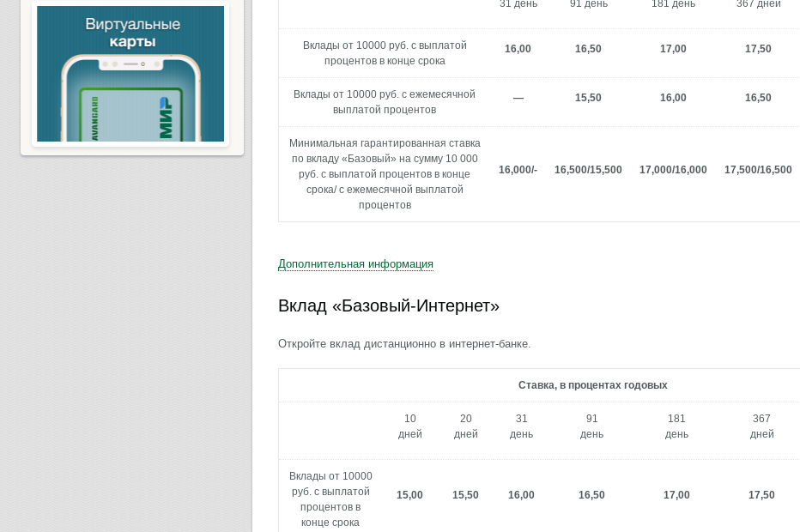Select the 17,50 rate for 367 дней
800x532 pixels.
[758, 49]
